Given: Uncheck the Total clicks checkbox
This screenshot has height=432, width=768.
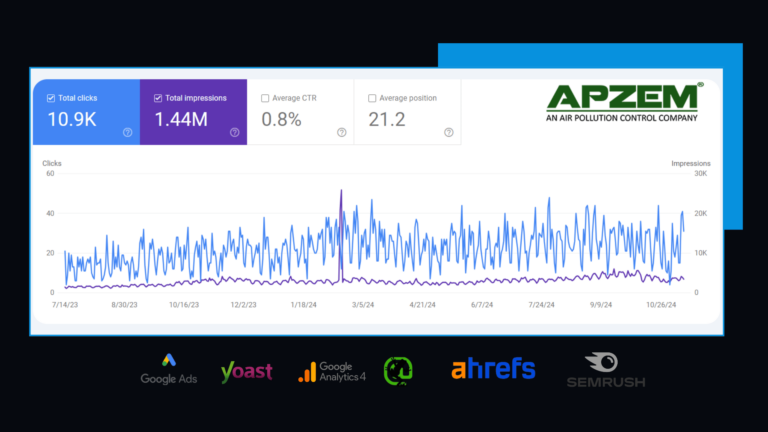Looking at the screenshot, I should pos(50,98).
